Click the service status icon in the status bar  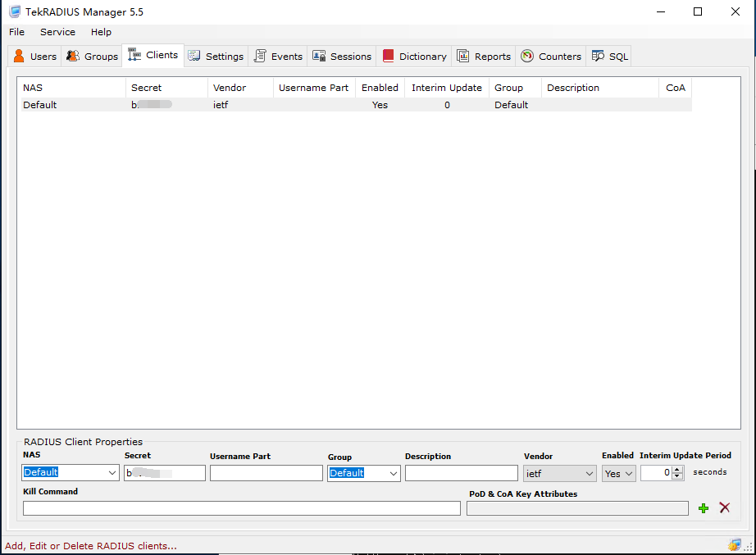tap(735, 545)
